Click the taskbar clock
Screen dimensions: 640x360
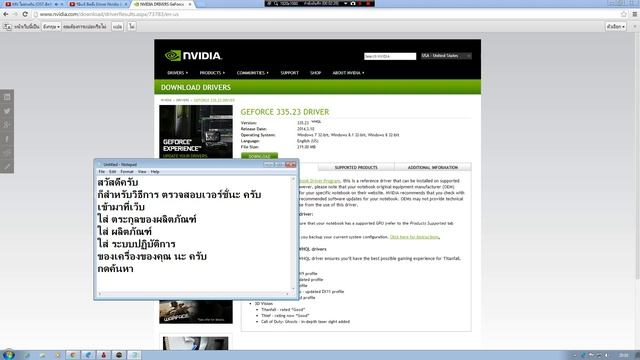pyautogui.click(x=624, y=356)
